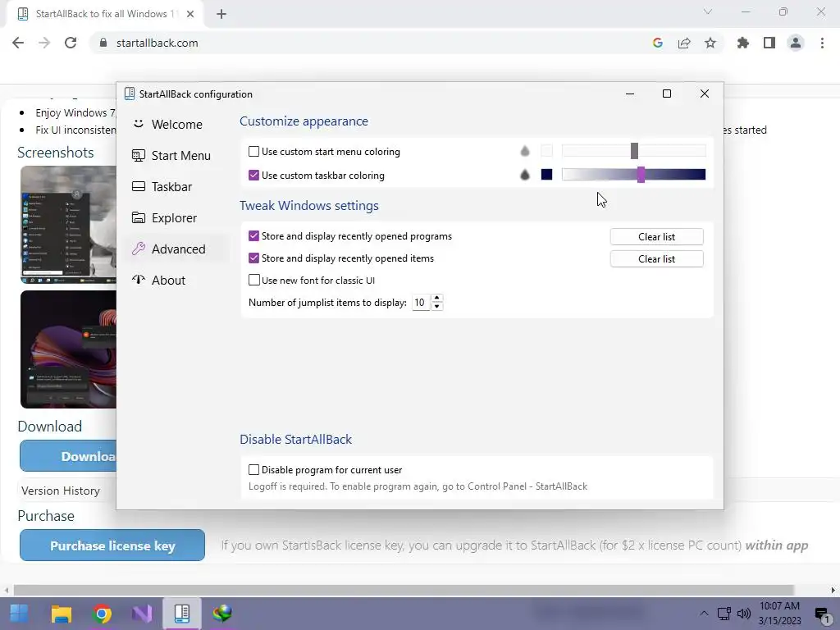
Task: Increase the jumplist items count
Action: click(x=437, y=298)
